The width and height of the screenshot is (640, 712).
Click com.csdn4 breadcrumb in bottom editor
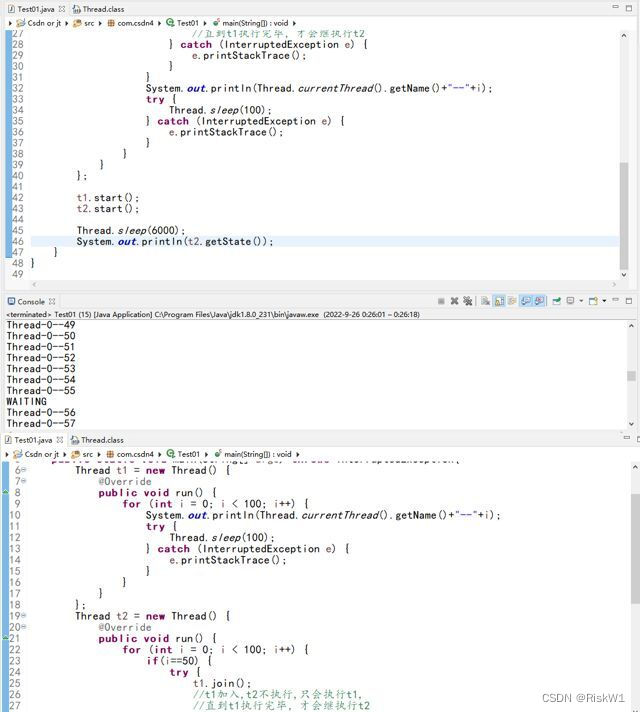(x=130, y=454)
